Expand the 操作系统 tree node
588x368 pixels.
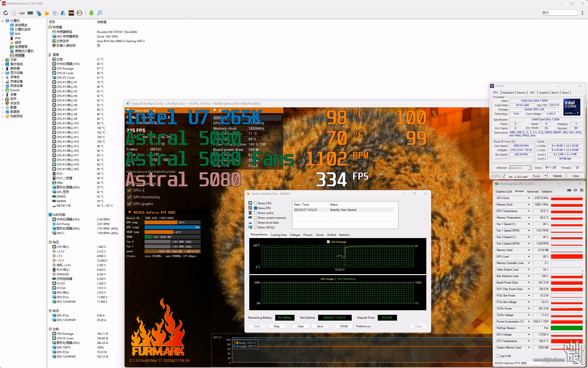pos(2,64)
